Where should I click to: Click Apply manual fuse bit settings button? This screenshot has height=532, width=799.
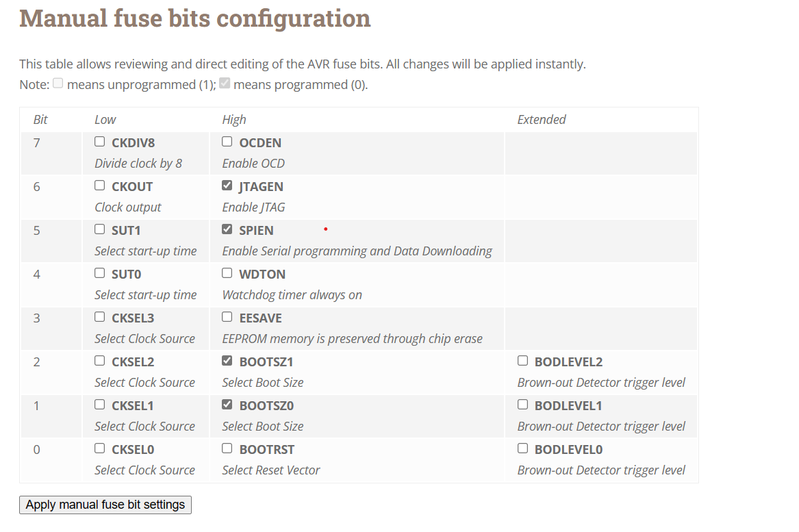pos(105,505)
